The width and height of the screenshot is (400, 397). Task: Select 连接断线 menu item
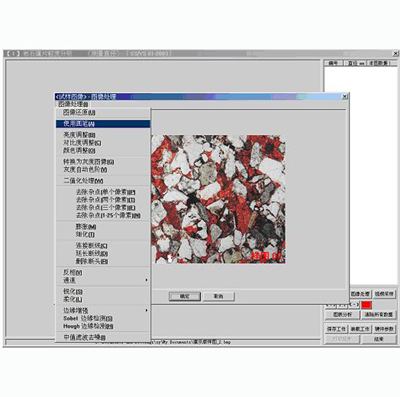(x=103, y=246)
